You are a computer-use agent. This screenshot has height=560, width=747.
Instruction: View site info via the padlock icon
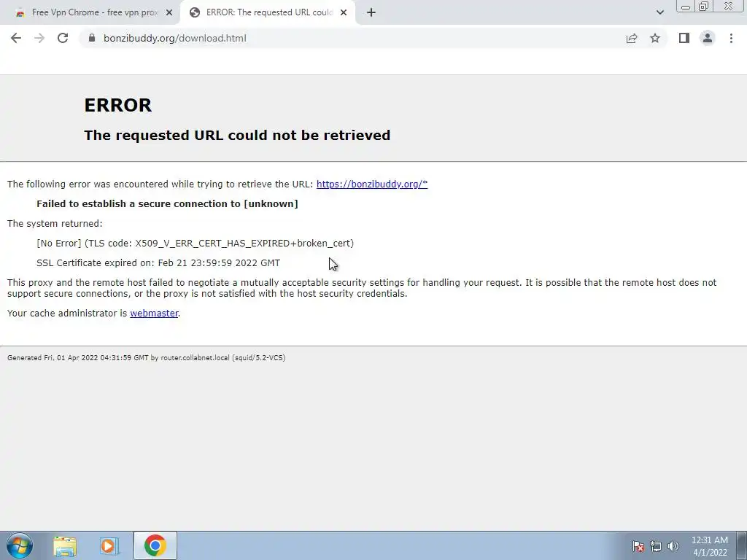pos(91,38)
